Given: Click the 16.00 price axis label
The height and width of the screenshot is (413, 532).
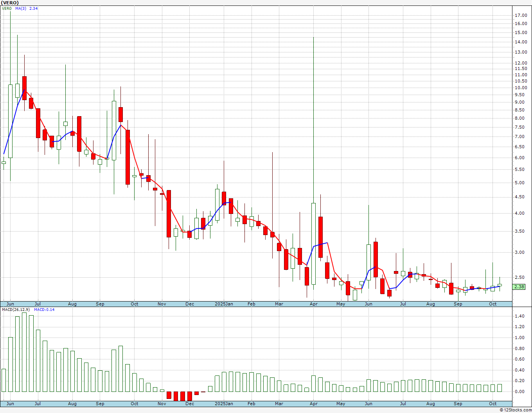Looking at the screenshot, I should (x=521, y=23).
